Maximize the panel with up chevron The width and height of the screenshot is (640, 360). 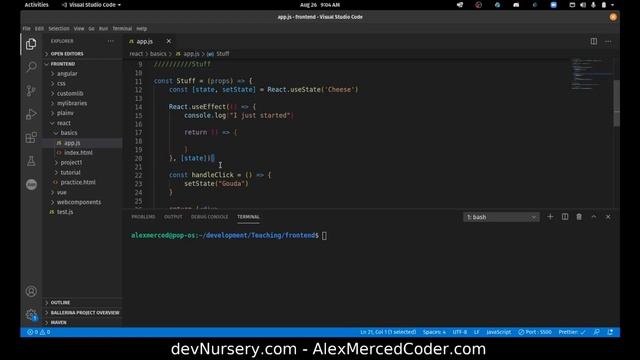click(594, 217)
